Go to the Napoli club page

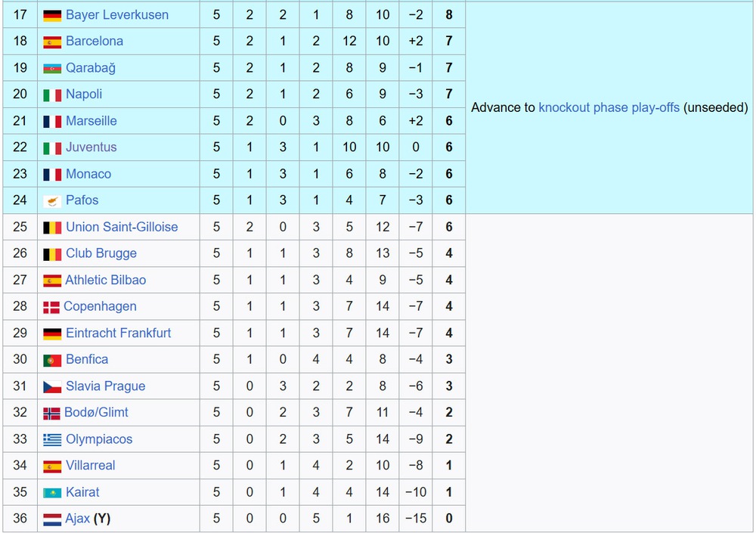[x=84, y=95]
